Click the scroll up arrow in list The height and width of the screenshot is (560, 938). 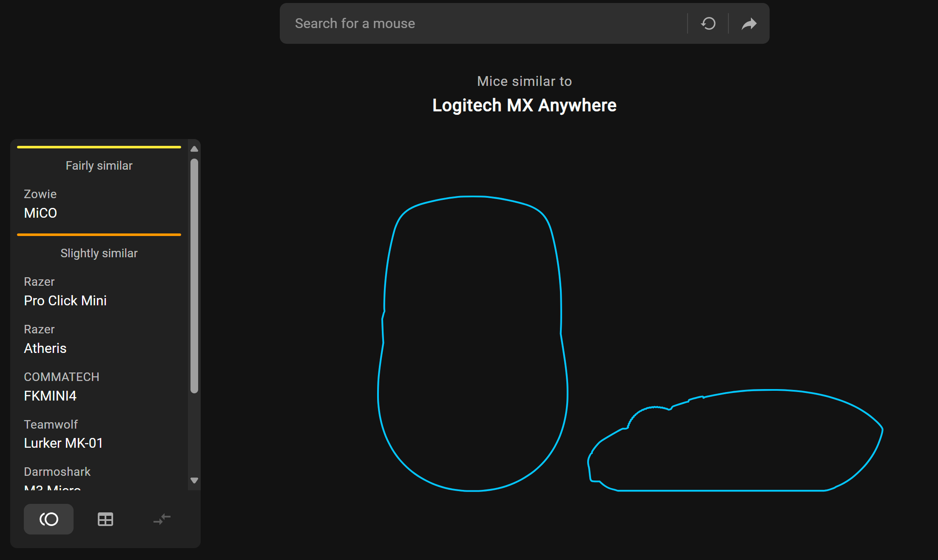coord(194,149)
